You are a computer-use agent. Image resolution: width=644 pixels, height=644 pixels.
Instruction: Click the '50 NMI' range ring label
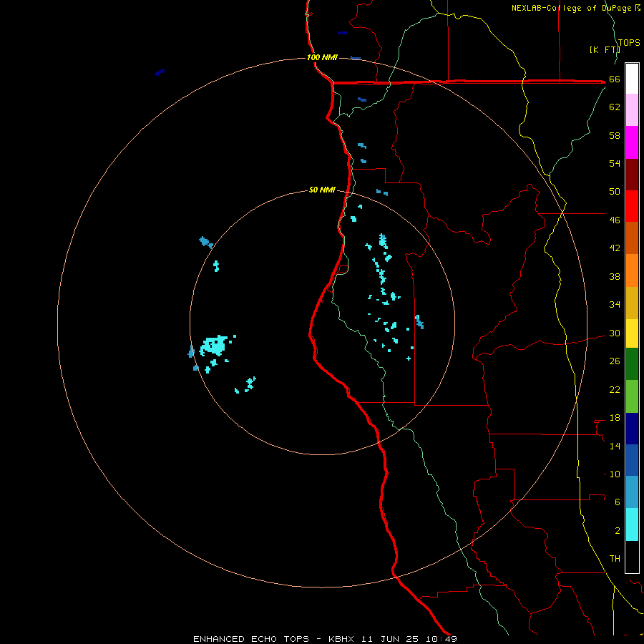tap(322, 190)
